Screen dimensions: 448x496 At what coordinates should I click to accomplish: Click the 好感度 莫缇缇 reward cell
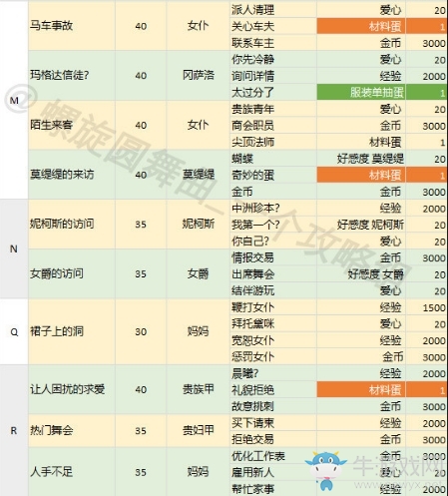pos(361,159)
